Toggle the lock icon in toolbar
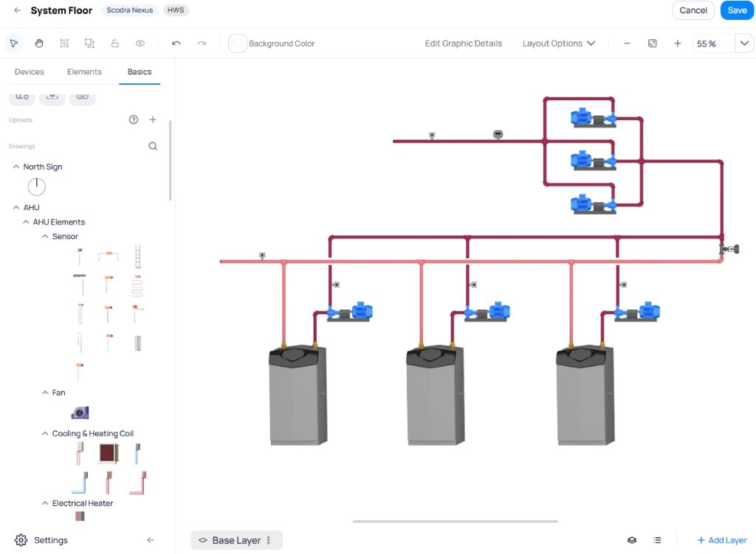 (x=114, y=44)
